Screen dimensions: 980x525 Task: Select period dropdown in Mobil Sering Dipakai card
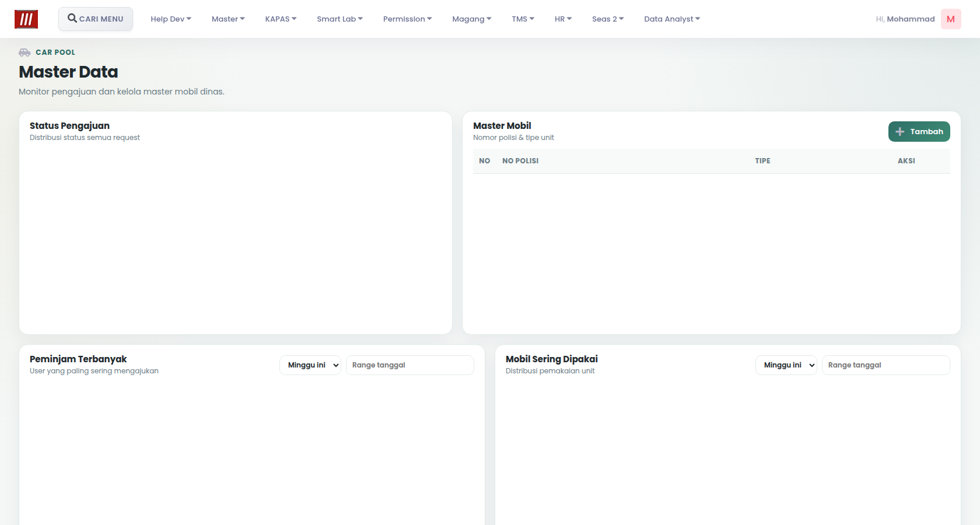(786, 365)
